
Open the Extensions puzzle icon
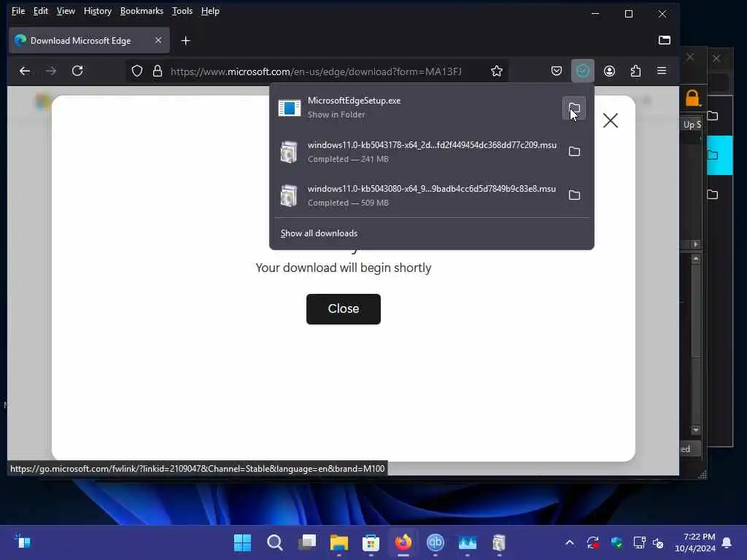(x=635, y=71)
